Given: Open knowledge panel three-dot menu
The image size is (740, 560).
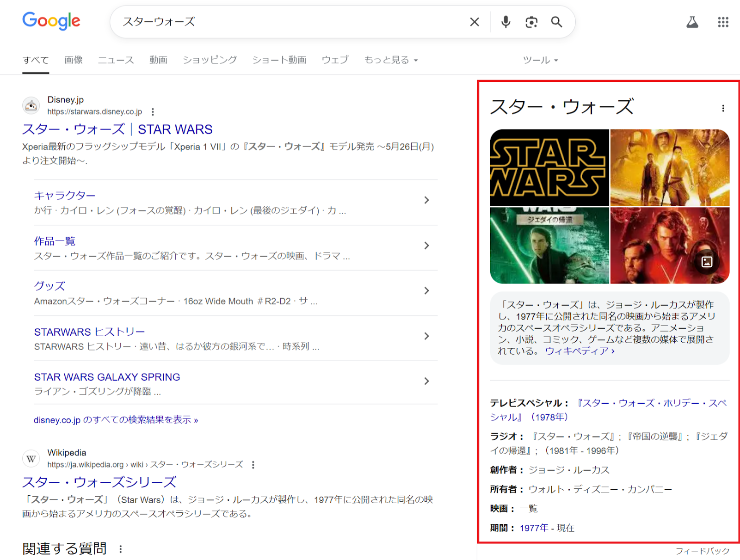Looking at the screenshot, I should click(723, 108).
